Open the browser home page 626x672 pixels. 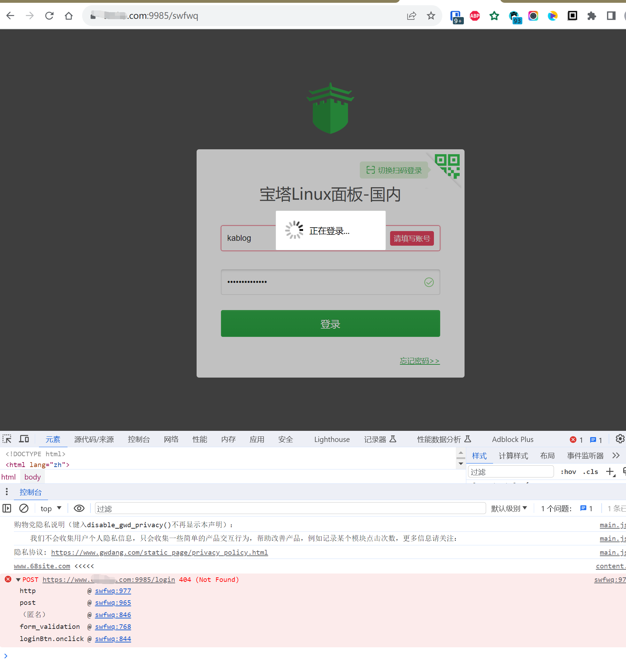tap(69, 16)
